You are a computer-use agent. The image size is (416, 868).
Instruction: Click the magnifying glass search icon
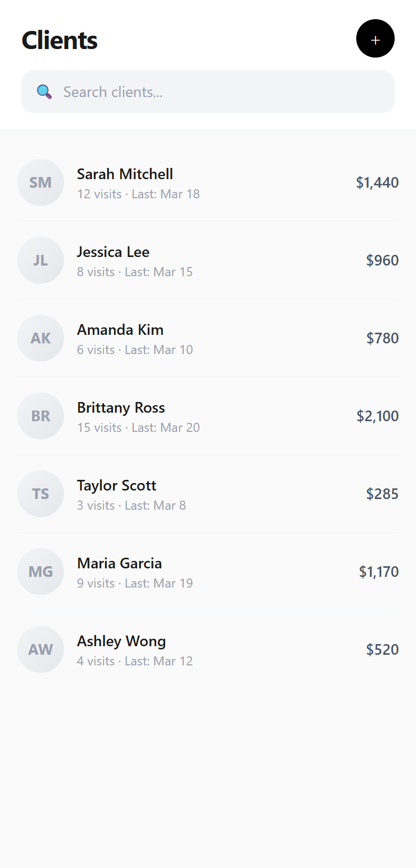click(44, 92)
